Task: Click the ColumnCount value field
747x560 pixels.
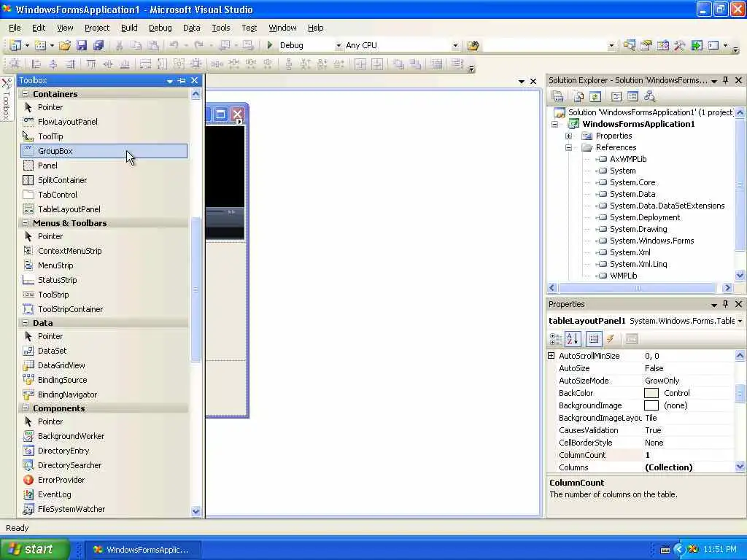Action: click(688, 455)
